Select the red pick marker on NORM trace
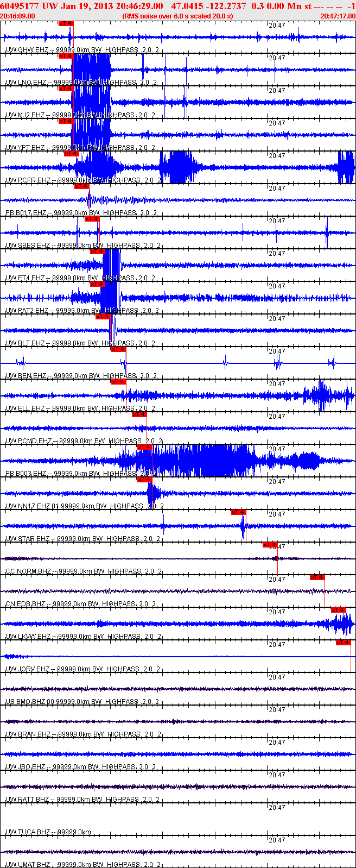Screen dimensions: 356x868 click(x=270, y=545)
